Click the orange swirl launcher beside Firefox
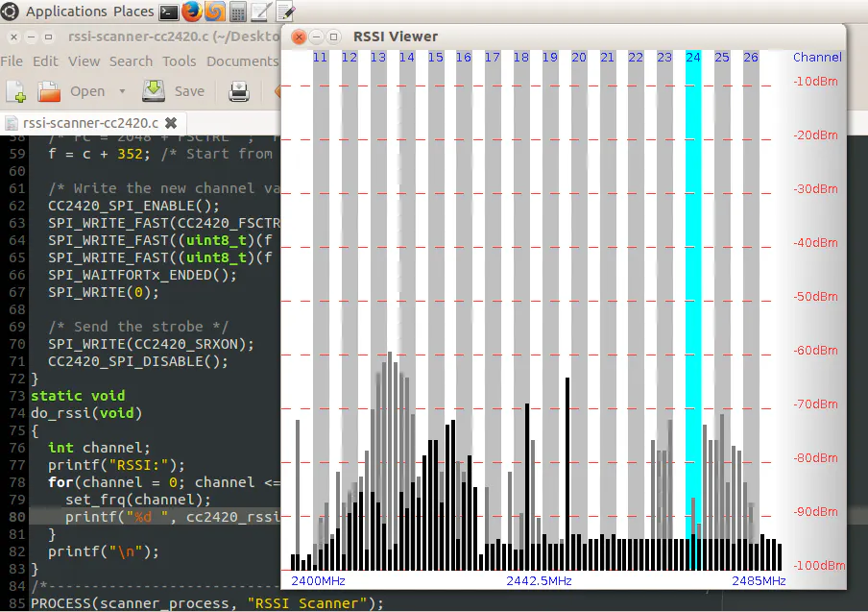The width and height of the screenshot is (868, 612). [x=215, y=12]
